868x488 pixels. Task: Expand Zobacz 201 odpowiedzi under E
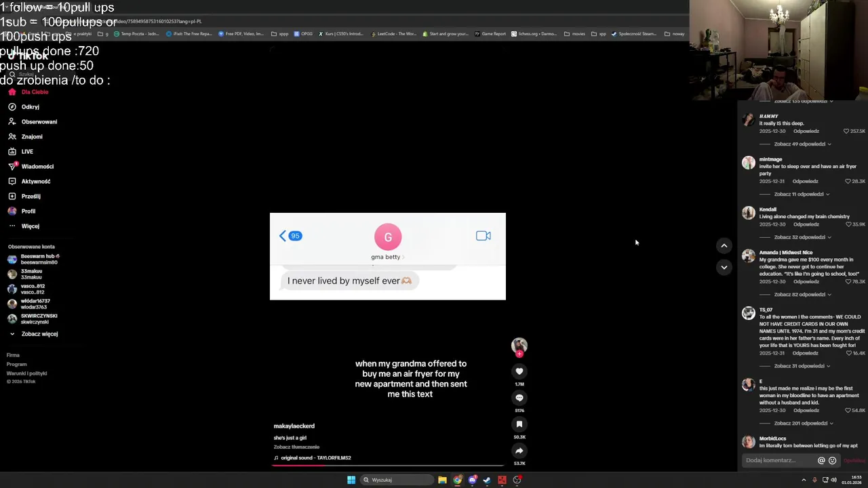click(803, 424)
